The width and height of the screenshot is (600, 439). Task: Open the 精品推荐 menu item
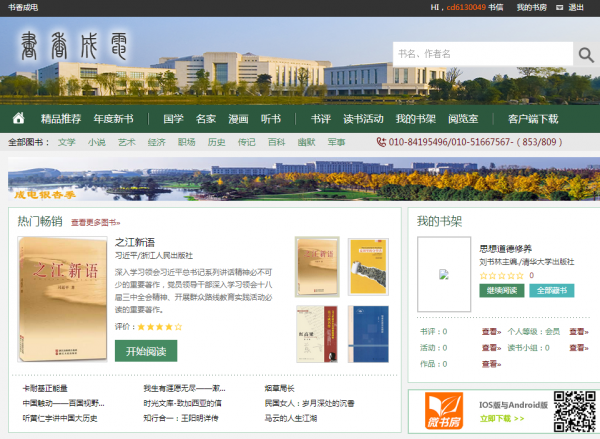click(x=61, y=118)
